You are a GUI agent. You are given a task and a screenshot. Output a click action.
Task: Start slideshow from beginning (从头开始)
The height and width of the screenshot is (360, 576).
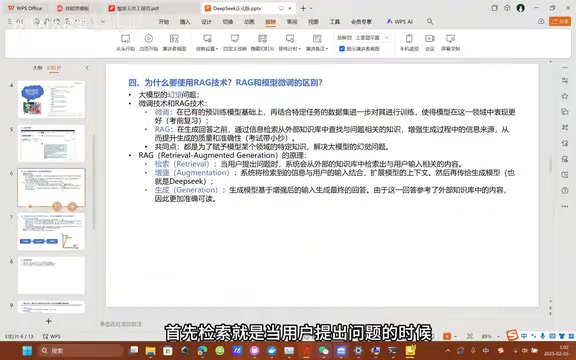pos(125,43)
